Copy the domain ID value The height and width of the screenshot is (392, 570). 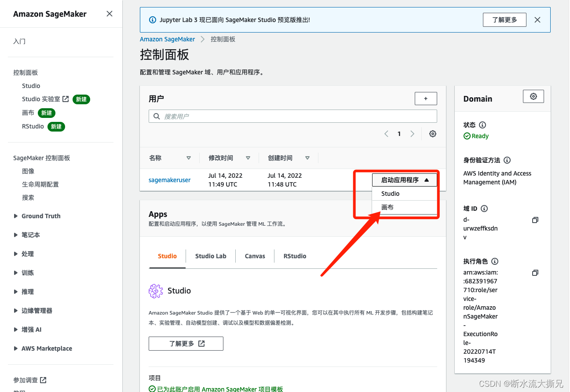pyautogui.click(x=535, y=220)
